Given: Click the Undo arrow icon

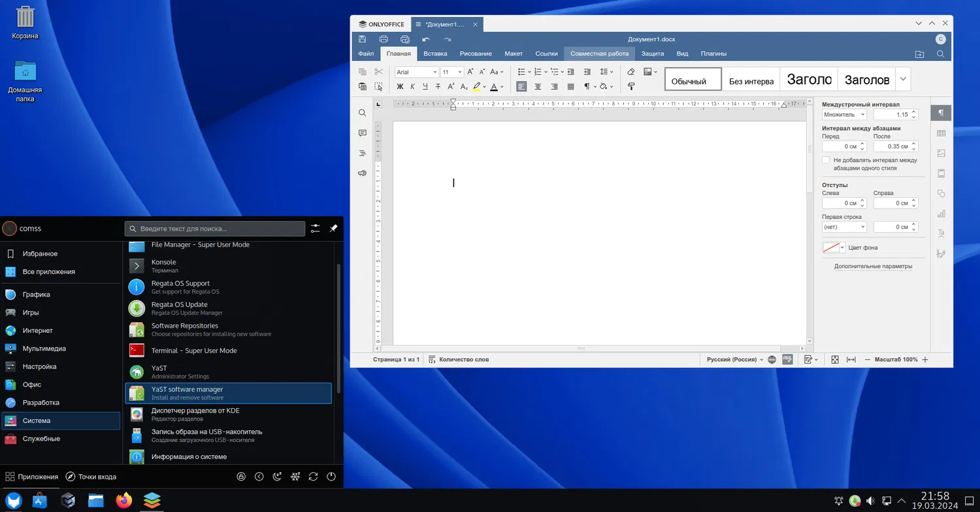Looking at the screenshot, I should pyautogui.click(x=426, y=39).
